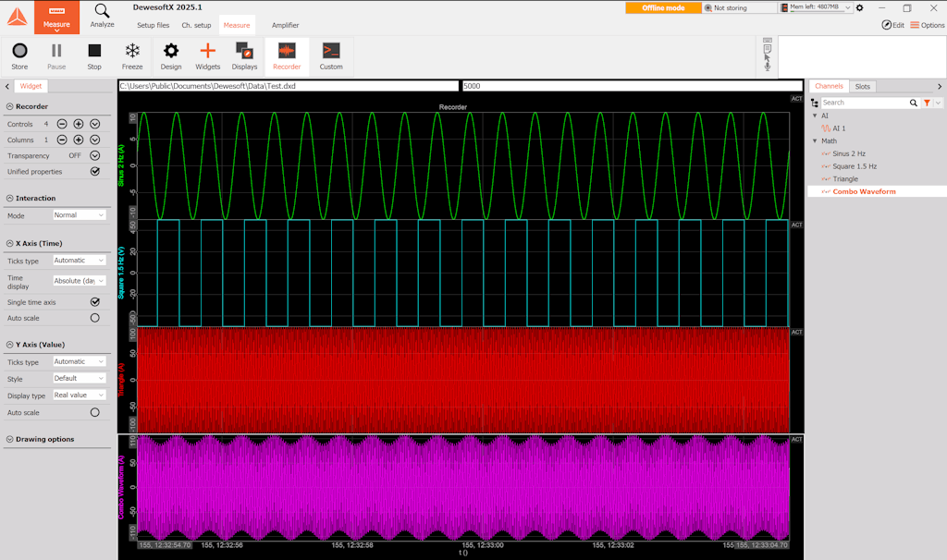Collapse left panel with arrow

tap(7, 86)
